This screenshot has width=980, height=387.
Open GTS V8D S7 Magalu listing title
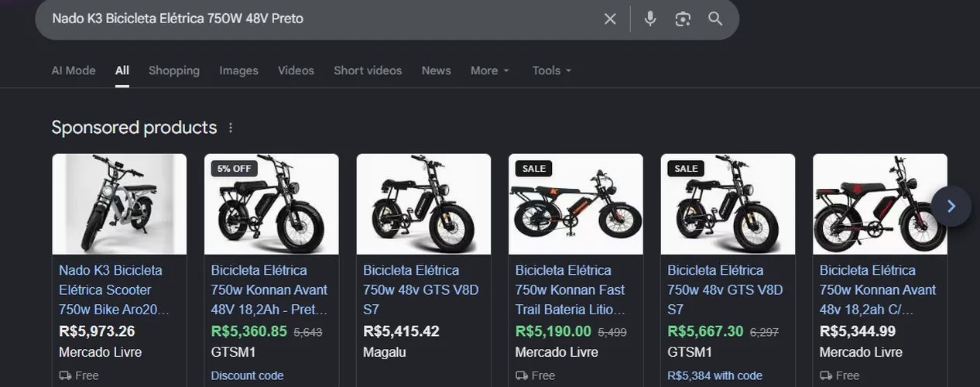click(x=421, y=289)
